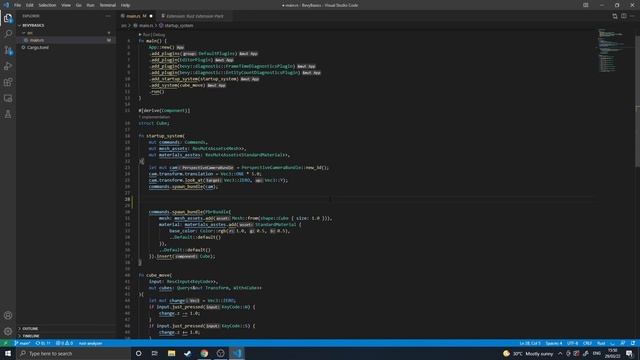
Task: Open the Run menu
Action: 90,5
